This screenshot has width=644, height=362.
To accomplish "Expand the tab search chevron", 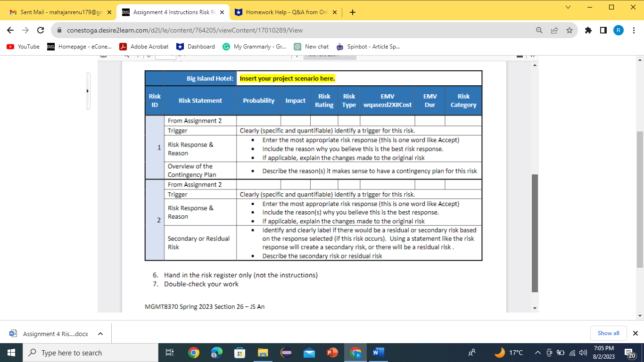I will pyautogui.click(x=568, y=7).
